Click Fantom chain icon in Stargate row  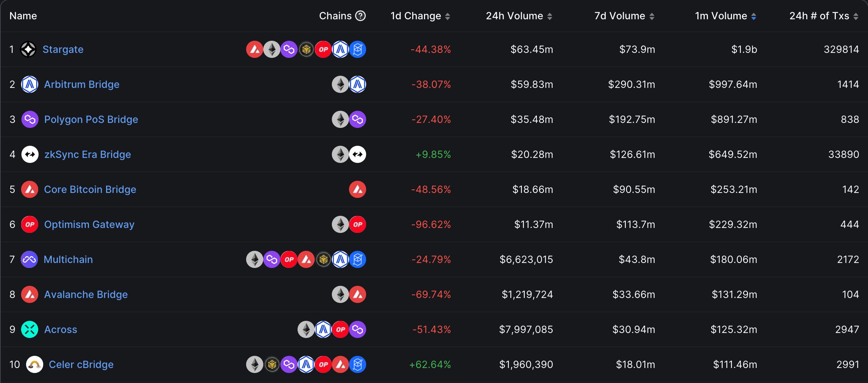[x=358, y=49]
